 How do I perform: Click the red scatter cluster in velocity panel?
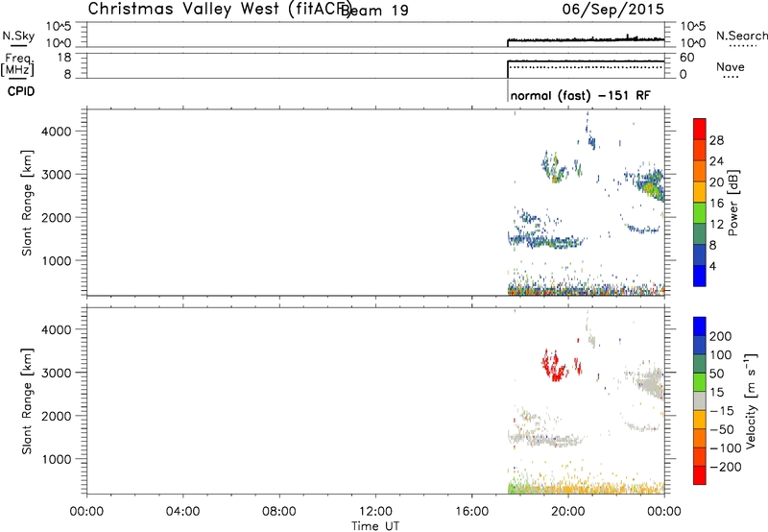tap(556, 366)
